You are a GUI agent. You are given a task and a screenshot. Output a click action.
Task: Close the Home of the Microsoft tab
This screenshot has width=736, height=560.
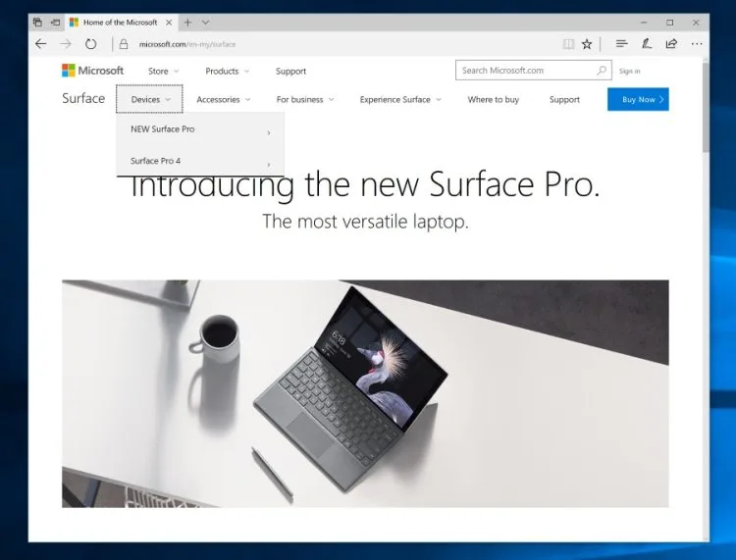[x=169, y=22]
